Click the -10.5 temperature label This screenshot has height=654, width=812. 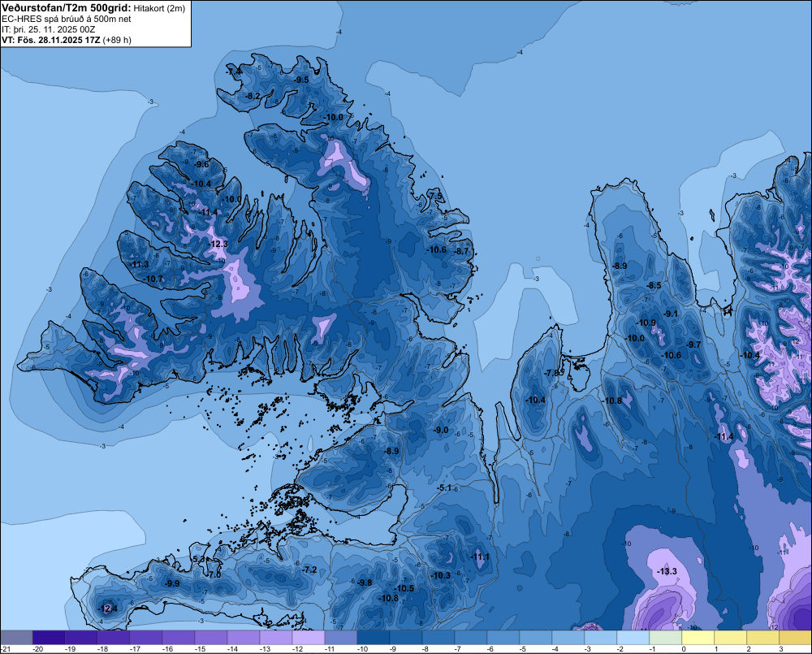point(404,588)
